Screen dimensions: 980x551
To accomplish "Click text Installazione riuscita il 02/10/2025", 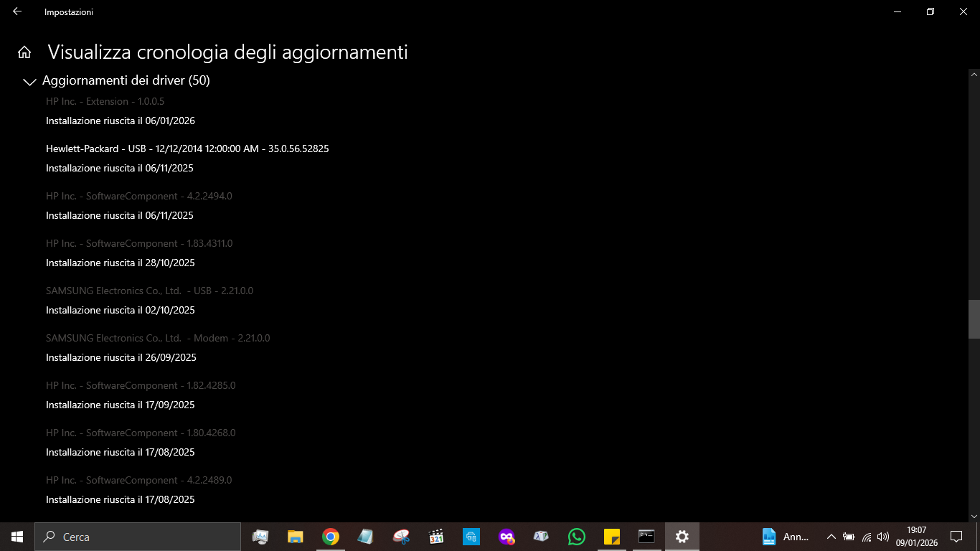I will tap(121, 310).
